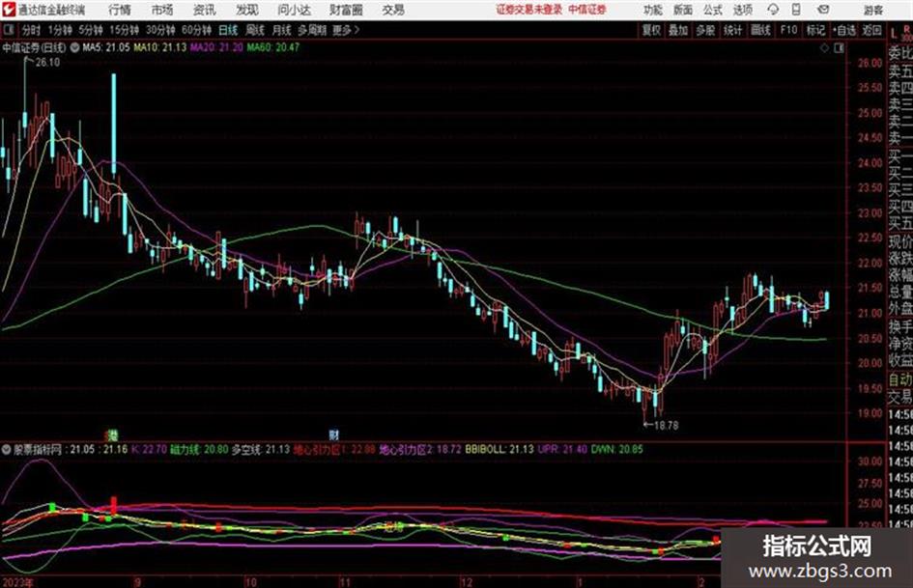Viewport: 913px width, 588px height.
Task: Switch to the 分时 chart tab
Action: [x=31, y=30]
